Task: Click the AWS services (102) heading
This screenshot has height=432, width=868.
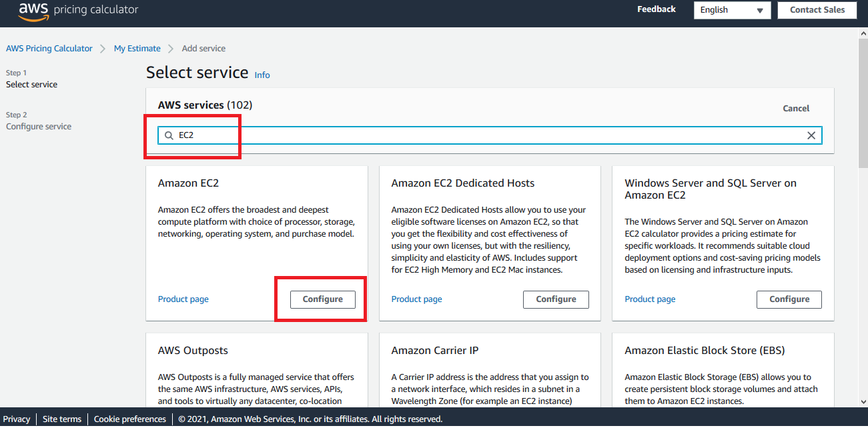Action: [205, 105]
